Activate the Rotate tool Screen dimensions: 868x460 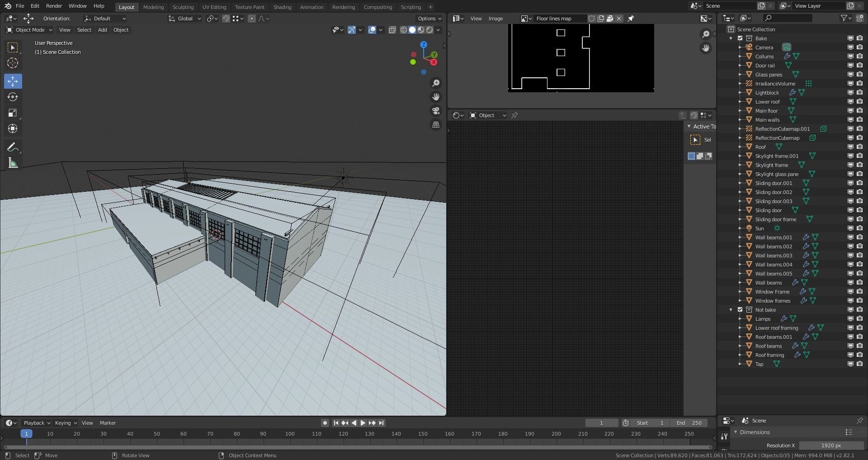(13, 97)
